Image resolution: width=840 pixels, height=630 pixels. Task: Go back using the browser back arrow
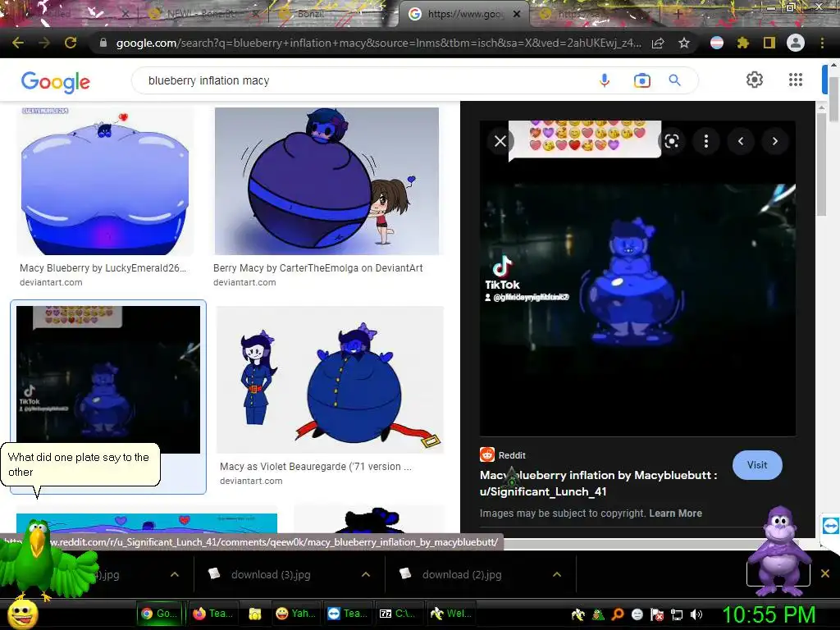(x=18, y=43)
